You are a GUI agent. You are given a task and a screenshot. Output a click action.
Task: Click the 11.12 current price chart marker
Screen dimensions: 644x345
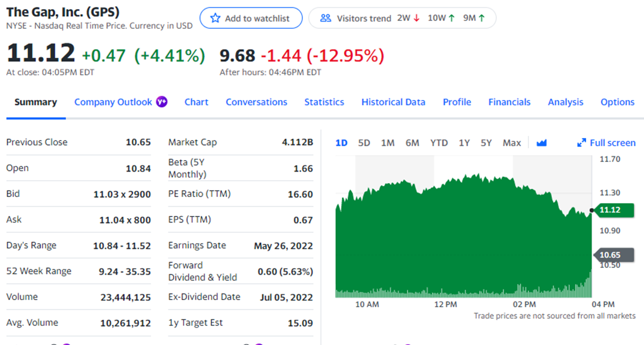[x=614, y=210]
